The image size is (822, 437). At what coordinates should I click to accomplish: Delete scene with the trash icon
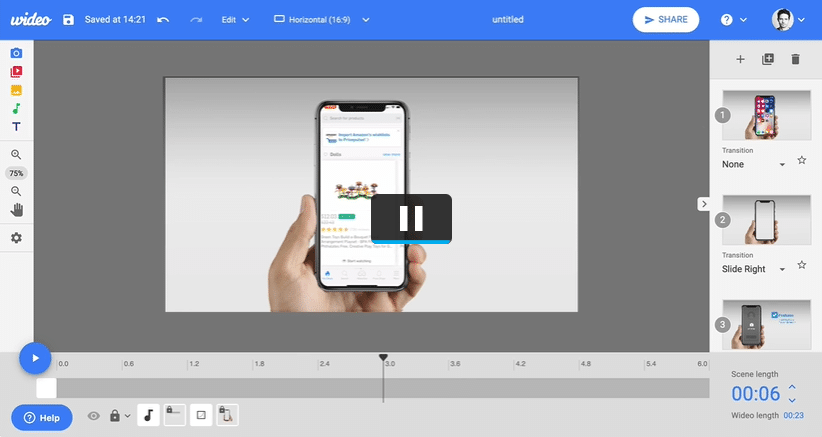pyautogui.click(x=796, y=59)
